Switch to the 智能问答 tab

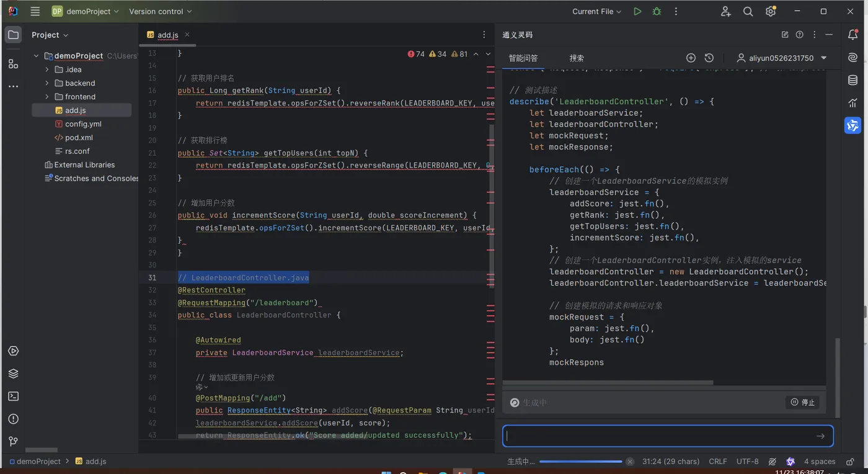click(523, 58)
